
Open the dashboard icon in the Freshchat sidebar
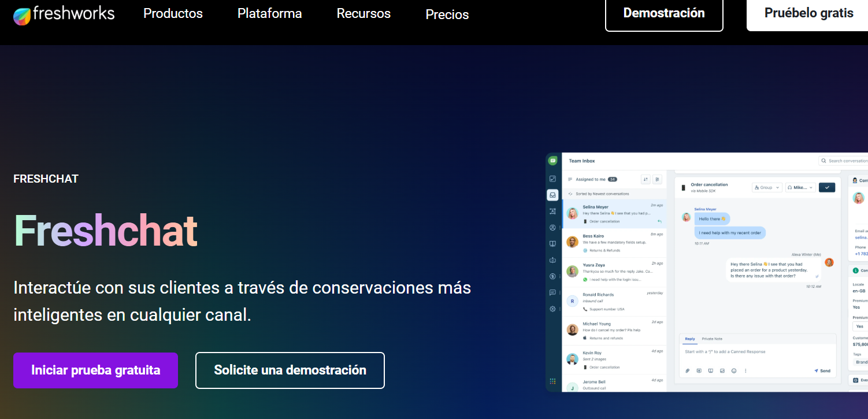pos(553,179)
